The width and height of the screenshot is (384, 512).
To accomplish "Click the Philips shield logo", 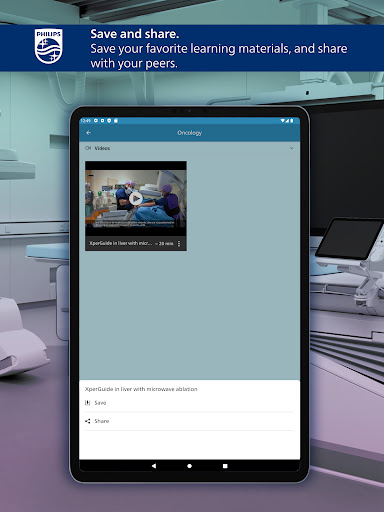I will point(49,46).
